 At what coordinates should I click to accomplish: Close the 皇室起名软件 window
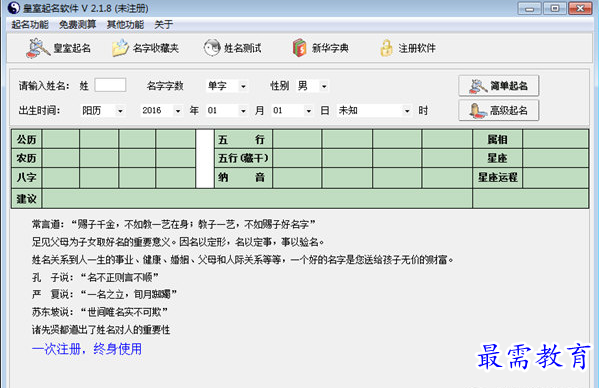pyautogui.click(x=580, y=8)
